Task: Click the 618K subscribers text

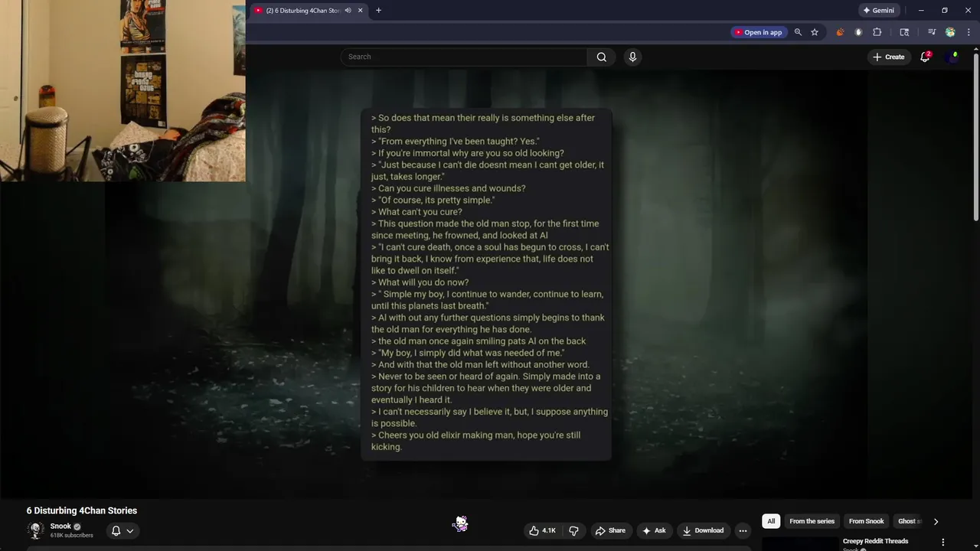Action: click(x=72, y=536)
